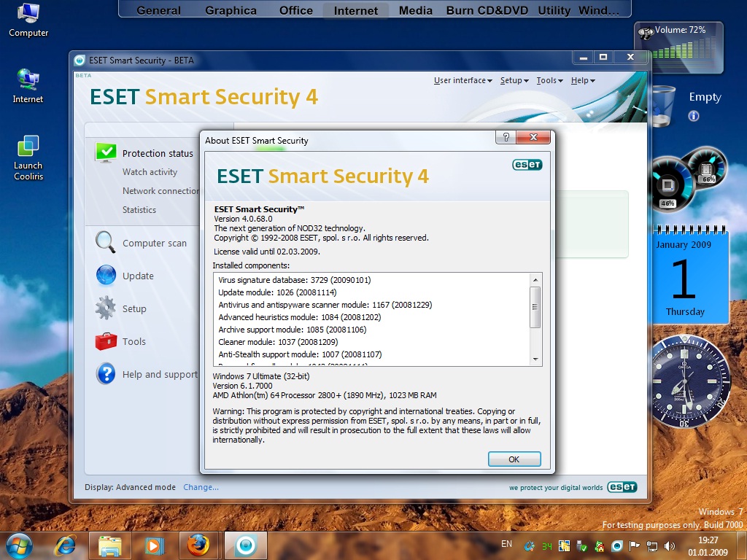Viewport: 747px width, 560px height.
Task: Select the Update module: 1026 row
Action: tap(277, 292)
